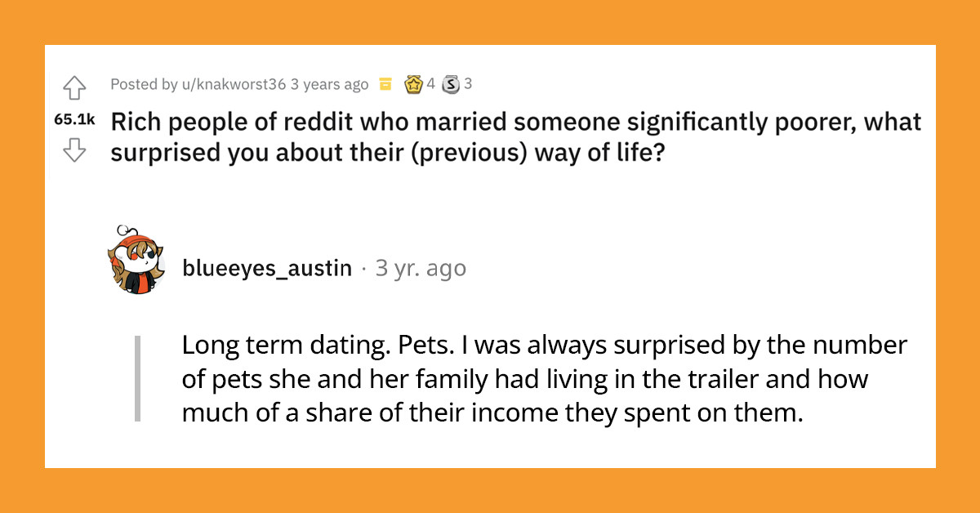Click the gold award icon on the post
Viewport: 980px width, 513px height.
pyautogui.click(x=412, y=83)
